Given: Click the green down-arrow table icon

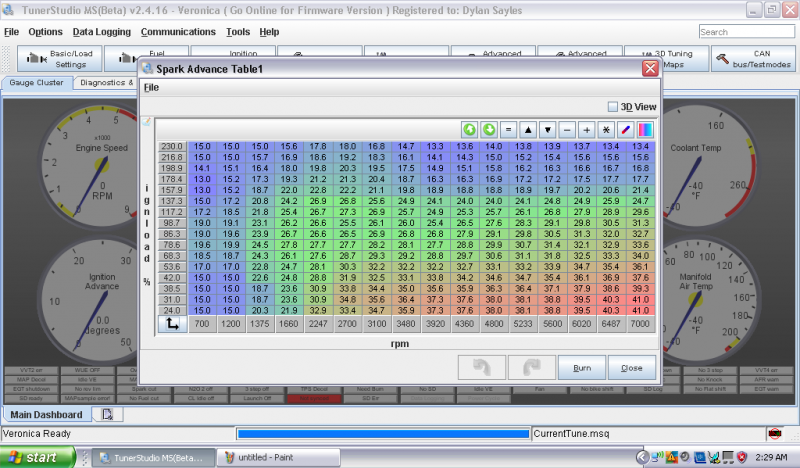Looking at the screenshot, I should [x=489, y=129].
